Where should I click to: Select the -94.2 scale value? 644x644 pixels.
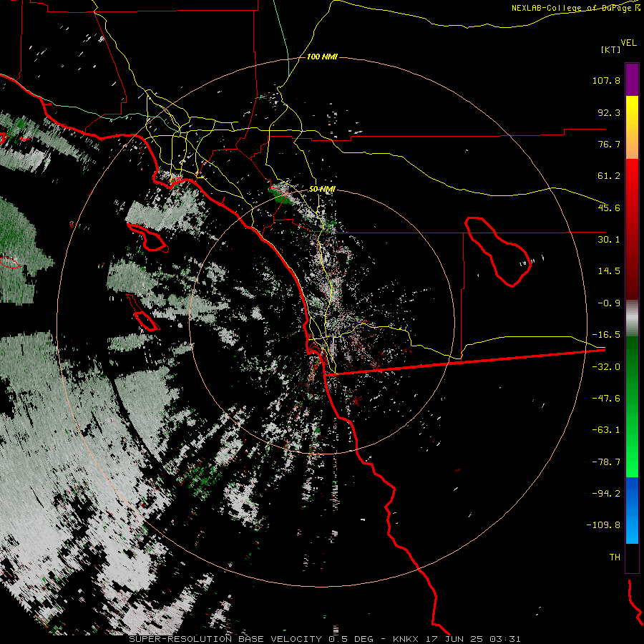pos(606,493)
